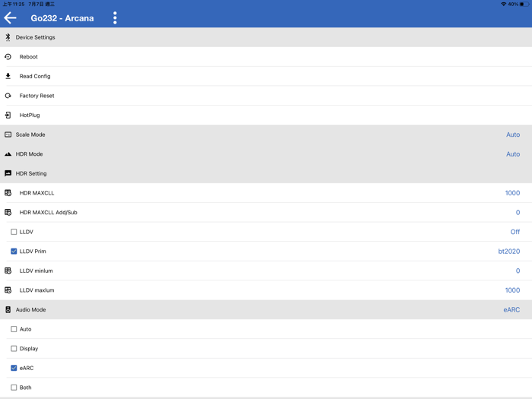
Task: Click the status bar time and date
Action: click(x=29, y=4)
